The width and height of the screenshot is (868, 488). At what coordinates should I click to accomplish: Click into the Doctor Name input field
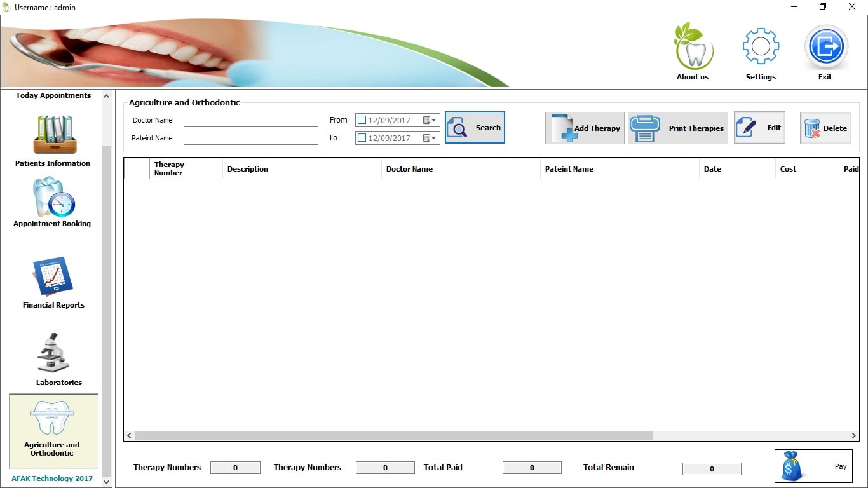250,121
